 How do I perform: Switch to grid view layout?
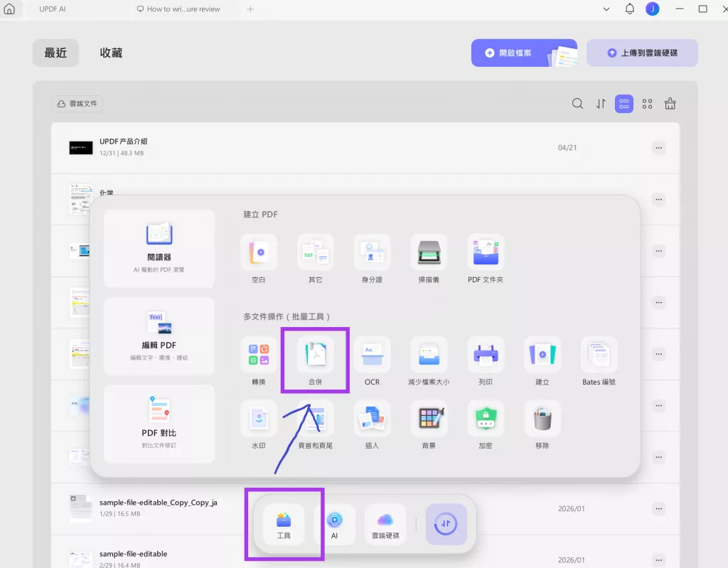[647, 104]
